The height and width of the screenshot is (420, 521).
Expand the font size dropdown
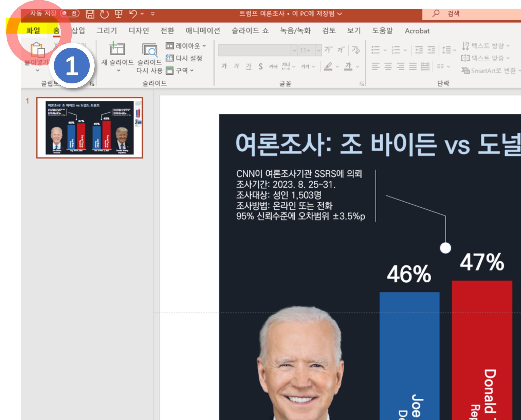[319, 50]
